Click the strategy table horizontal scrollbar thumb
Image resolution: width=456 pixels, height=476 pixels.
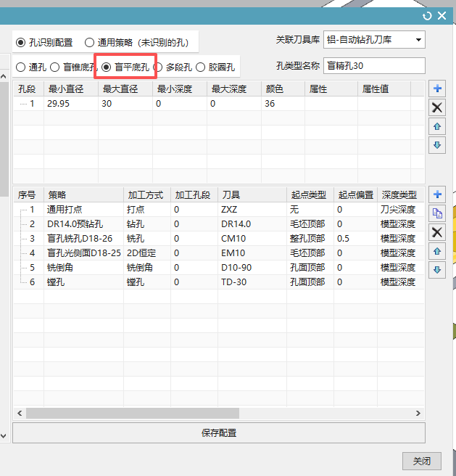pos(133,413)
